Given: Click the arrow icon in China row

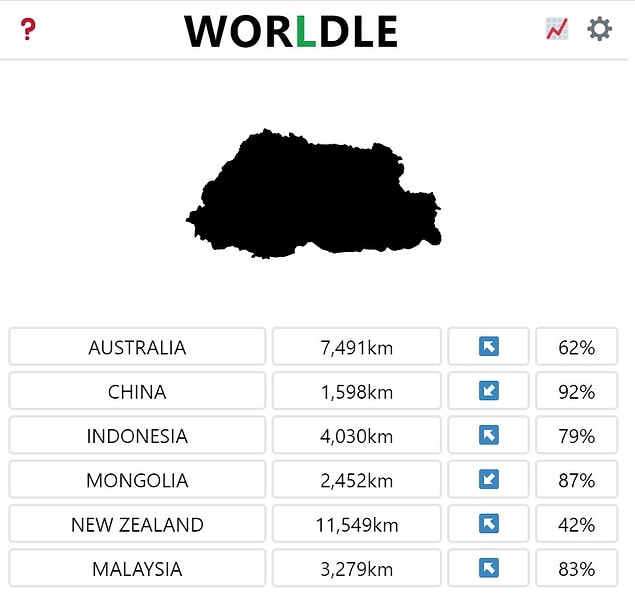Looking at the screenshot, I should click(x=489, y=391).
